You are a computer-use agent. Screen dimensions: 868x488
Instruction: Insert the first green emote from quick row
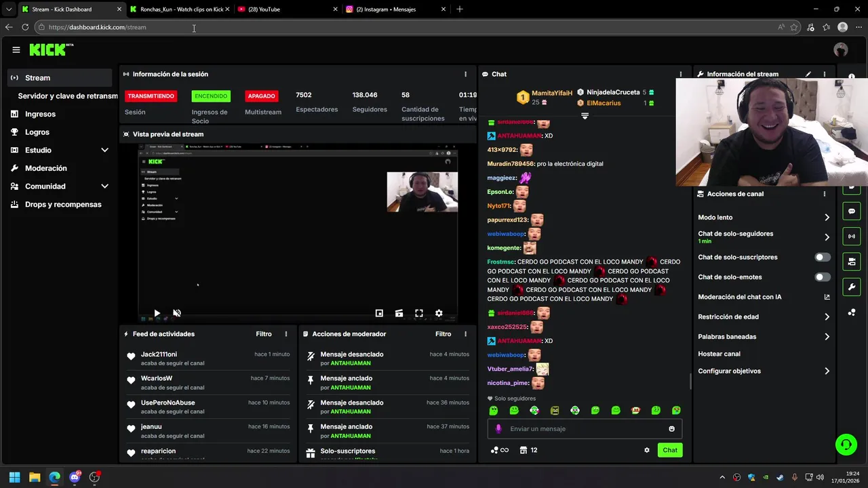pyautogui.click(x=494, y=411)
